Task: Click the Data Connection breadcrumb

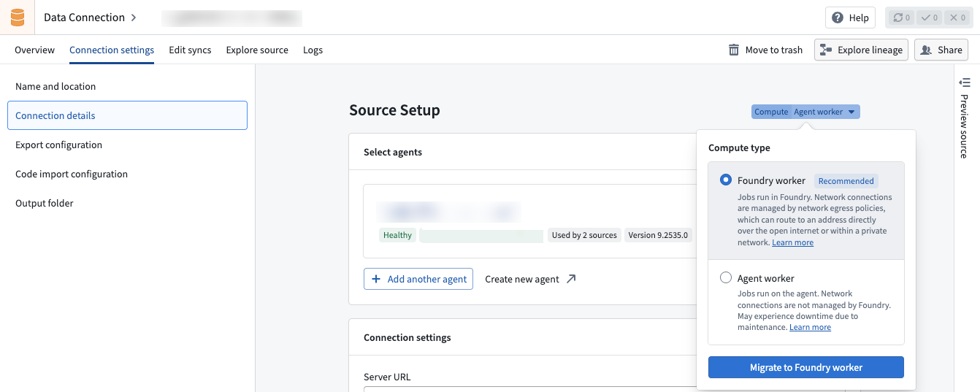Action: tap(84, 18)
